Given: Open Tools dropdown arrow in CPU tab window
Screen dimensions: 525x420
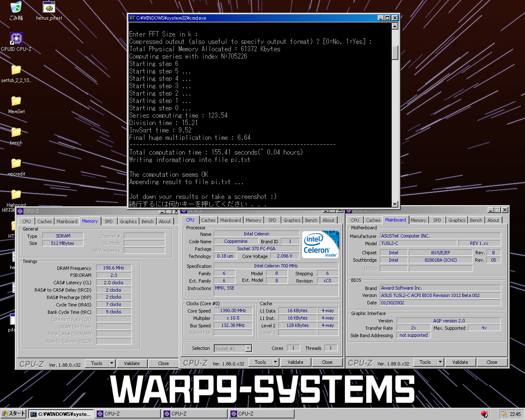Looking at the screenshot, I should coord(276,362).
